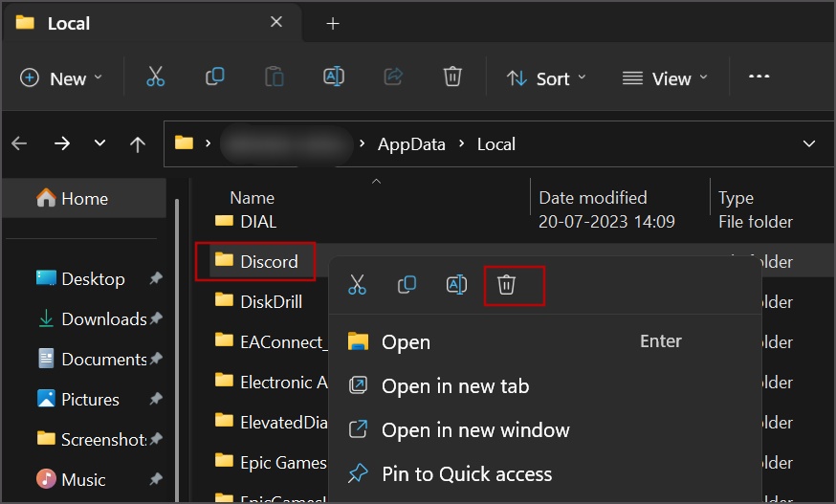Click the Copy icon in the toolbar
Screen dimensions: 836x504
click(x=215, y=77)
